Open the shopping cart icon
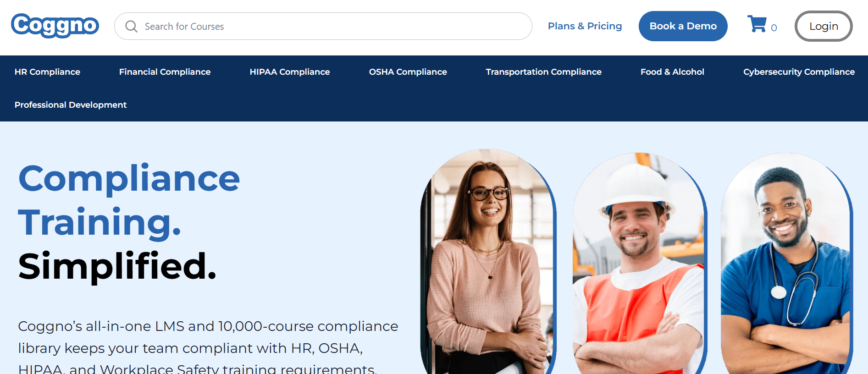Screen dimensions: 868x374 [757, 24]
